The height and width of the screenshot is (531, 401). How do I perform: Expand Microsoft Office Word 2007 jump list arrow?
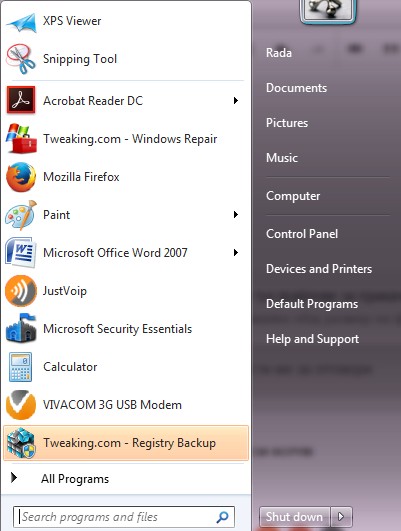236,253
